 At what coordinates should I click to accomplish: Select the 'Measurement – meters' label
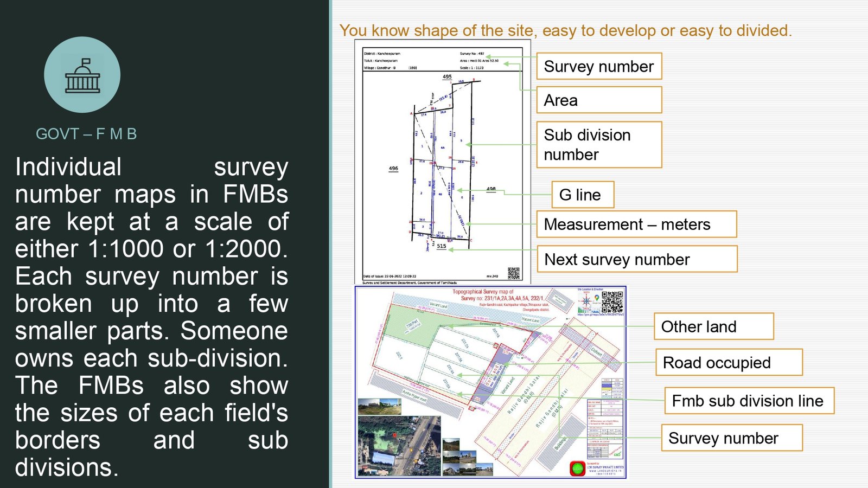(636, 224)
